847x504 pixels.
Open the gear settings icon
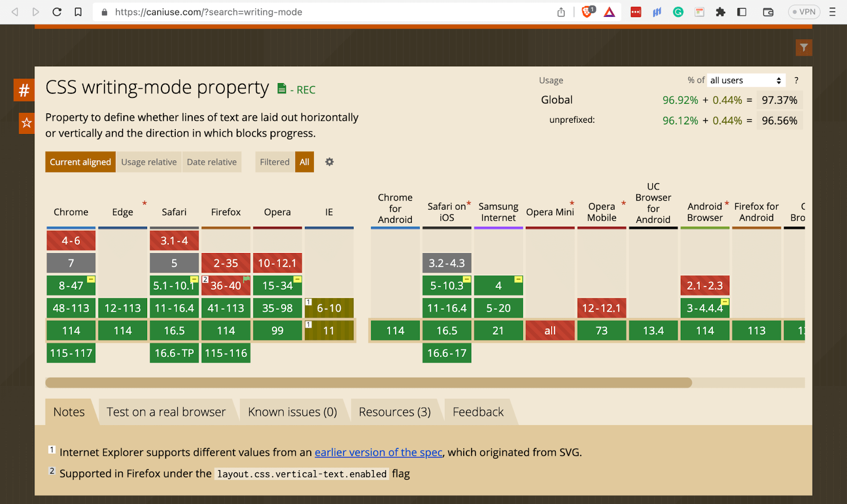(329, 162)
